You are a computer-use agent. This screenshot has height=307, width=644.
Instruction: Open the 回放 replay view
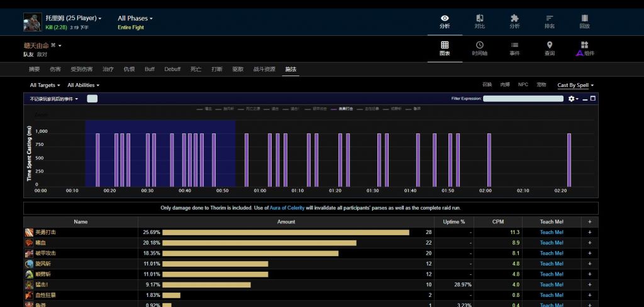pos(584,21)
